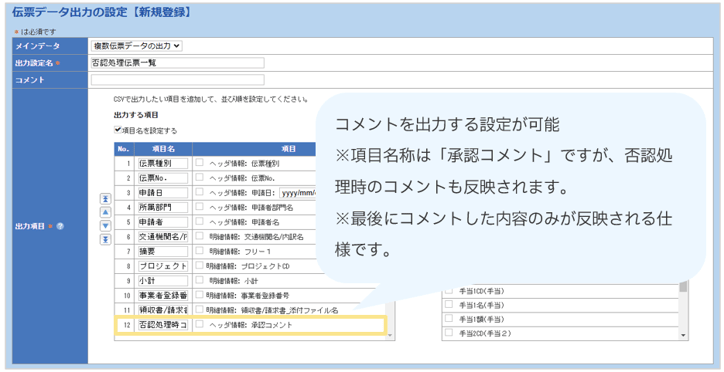Click the yyyy/mm date format field

pyautogui.click(x=298, y=193)
